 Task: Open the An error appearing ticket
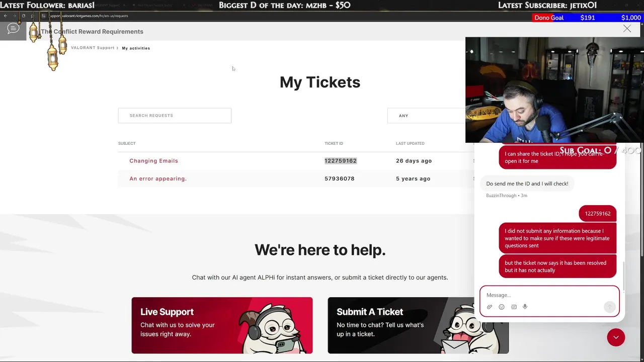(158, 178)
